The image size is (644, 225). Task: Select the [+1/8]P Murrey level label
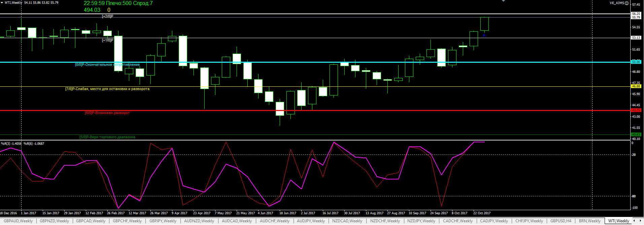coord(108,40)
